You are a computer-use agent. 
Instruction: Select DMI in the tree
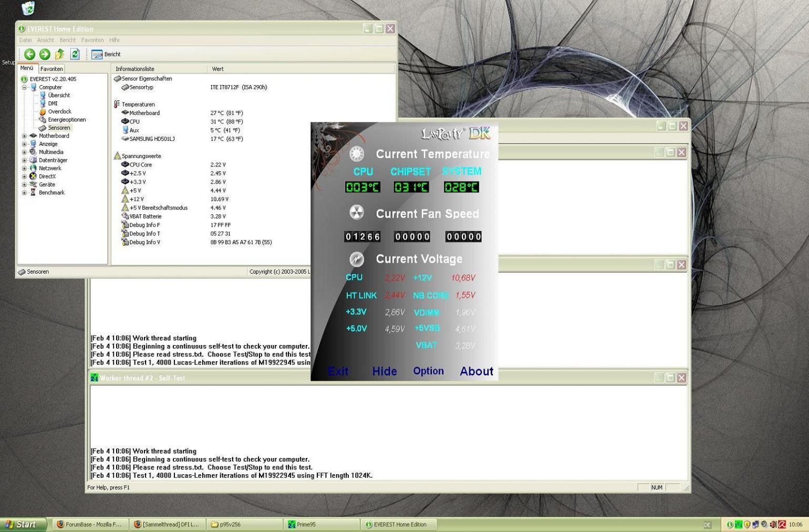coord(53,103)
